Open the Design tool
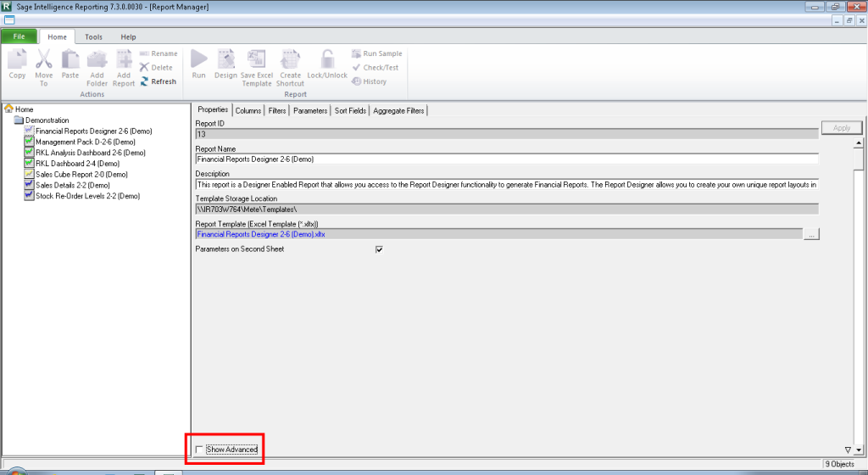 [225, 64]
